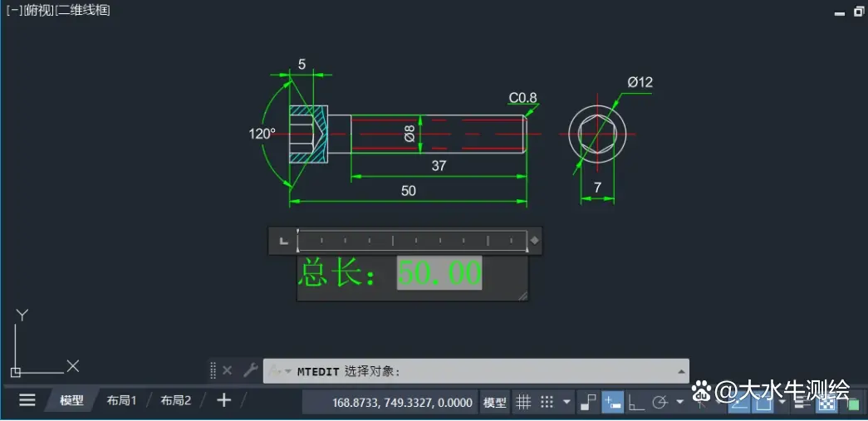This screenshot has width=868, height=421.
Task: Click the mtext ruler width diamond handle
Action: pyautogui.click(x=535, y=241)
